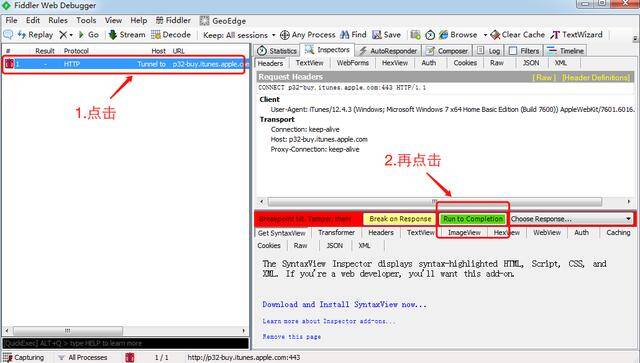Click the Remove sessions X icon
This screenshot has width=640, height=363.
point(63,35)
